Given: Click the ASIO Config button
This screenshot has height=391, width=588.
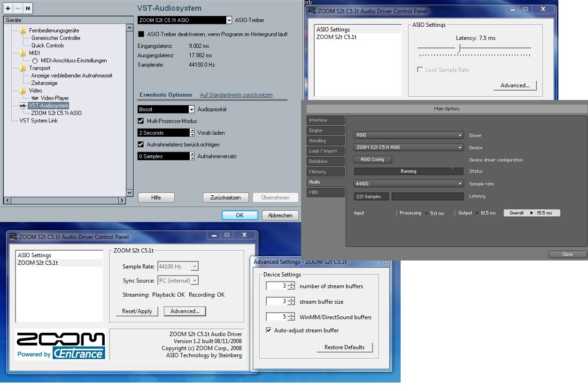Looking at the screenshot, I should 372,160.
